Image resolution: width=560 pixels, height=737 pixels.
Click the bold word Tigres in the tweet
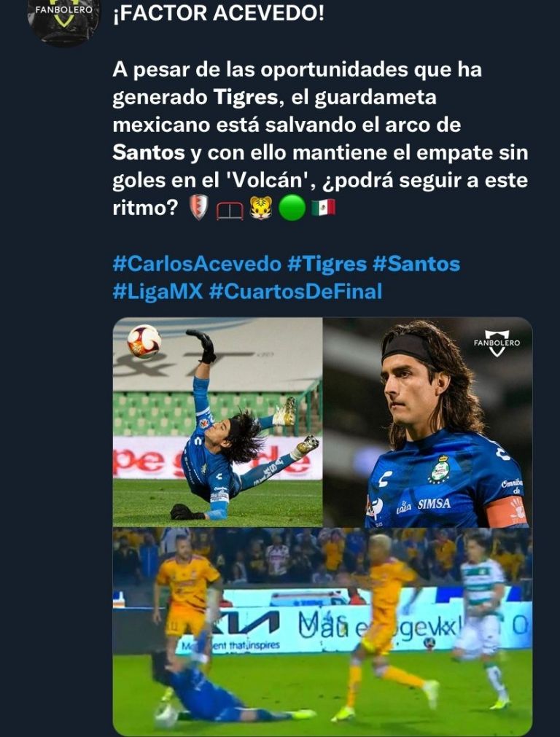(x=247, y=97)
